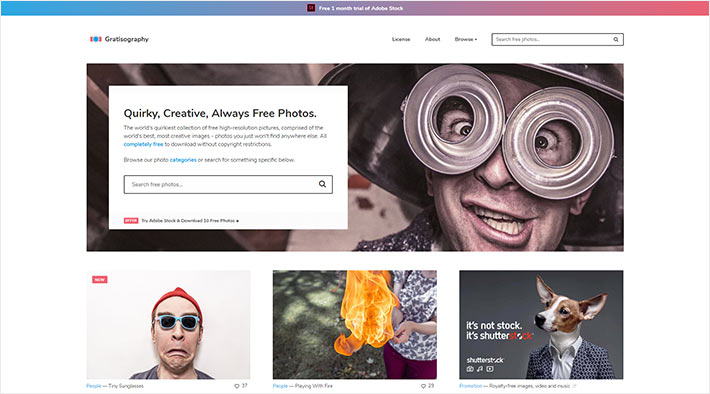
Task: Click the magnifier icon in header search
Action: coord(616,39)
